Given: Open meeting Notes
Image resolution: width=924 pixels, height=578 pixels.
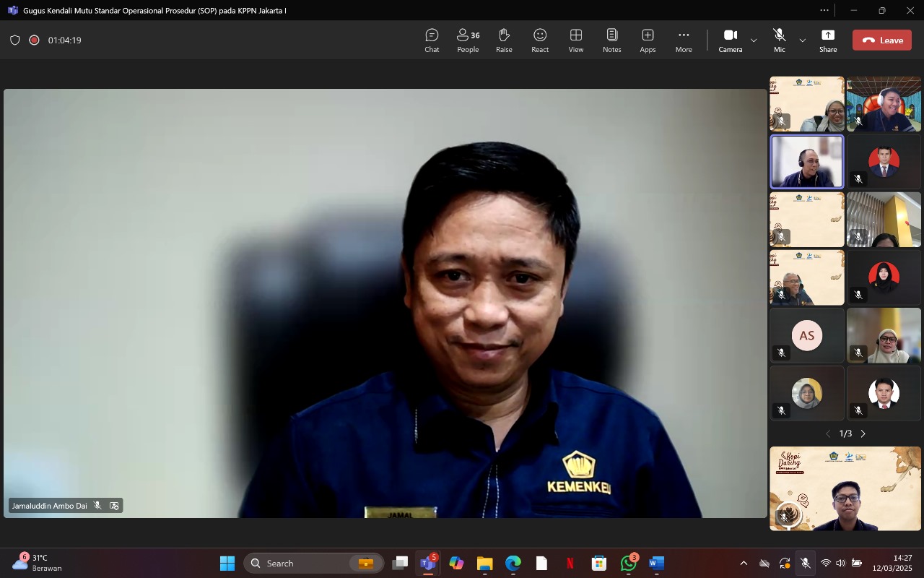Looking at the screenshot, I should click(x=612, y=40).
